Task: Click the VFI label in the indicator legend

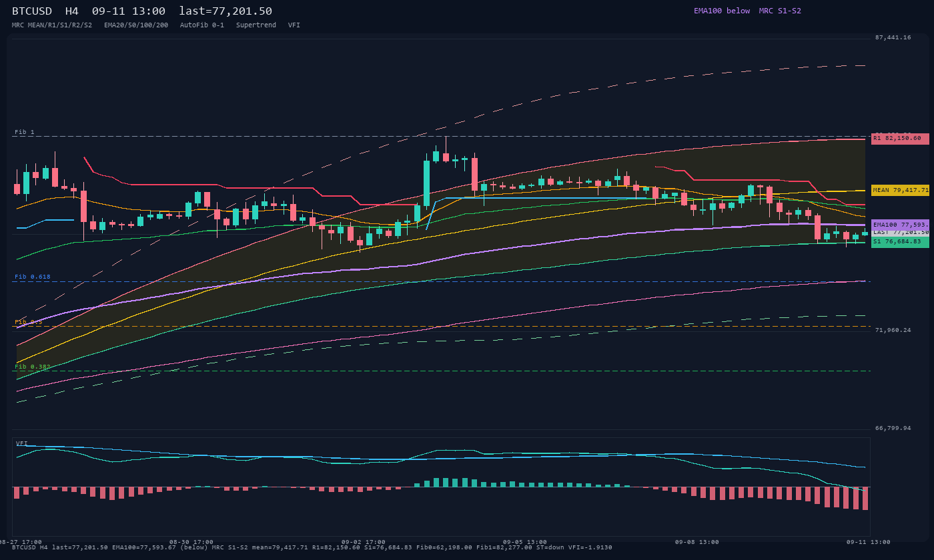Action: pos(294,25)
